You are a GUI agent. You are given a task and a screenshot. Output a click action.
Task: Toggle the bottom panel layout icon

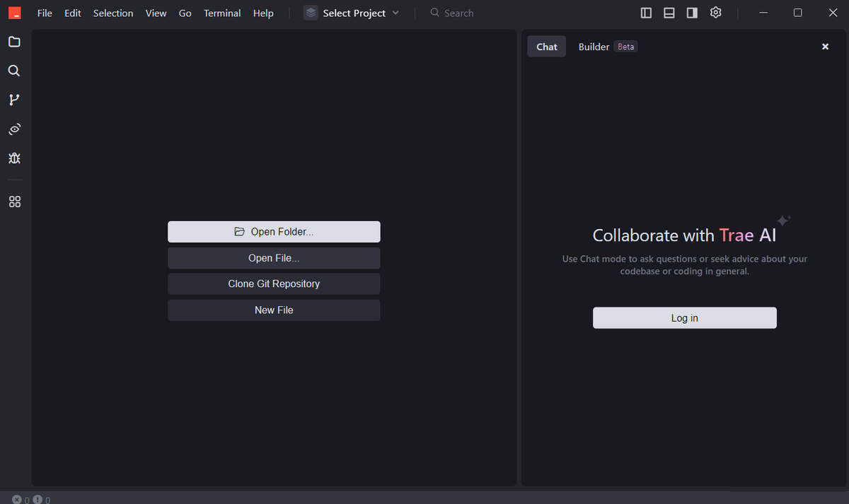669,13
